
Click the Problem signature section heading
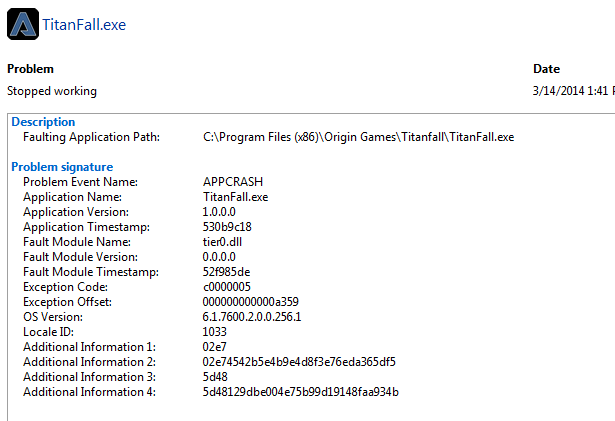pos(62,167)
